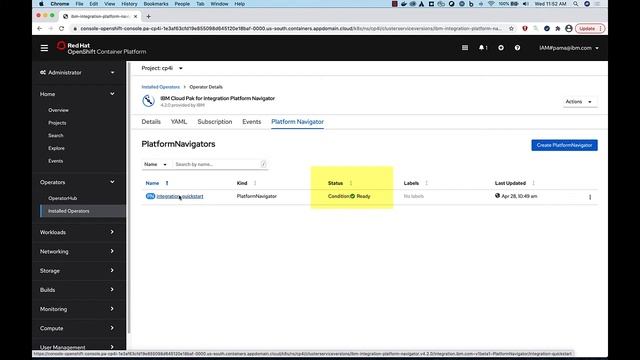
Task: Select the Platform Navigator tab
Action: pos(298,122)
